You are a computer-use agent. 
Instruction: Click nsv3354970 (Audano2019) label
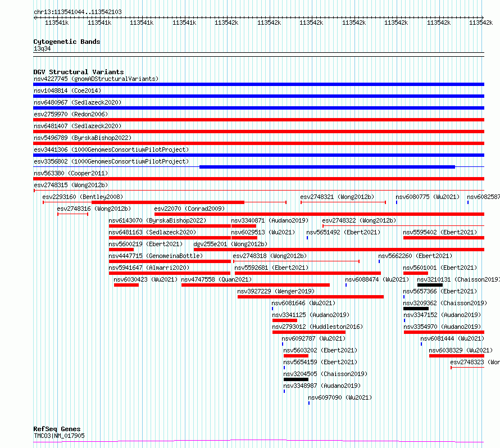pyautogui.click(x=442, y=327)
